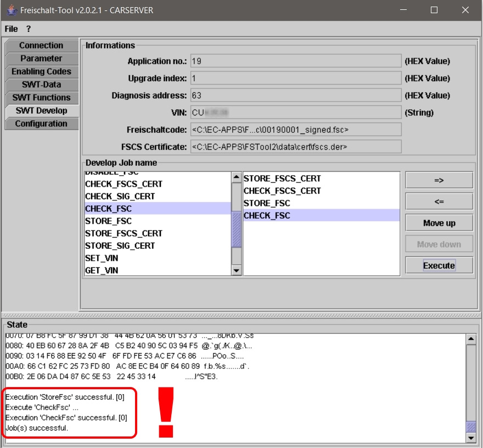Select CHECK_FSCS_CERT in the left job list
This screenshot has width=483, height=448.
pyautogui.click(x=158, y=184)
